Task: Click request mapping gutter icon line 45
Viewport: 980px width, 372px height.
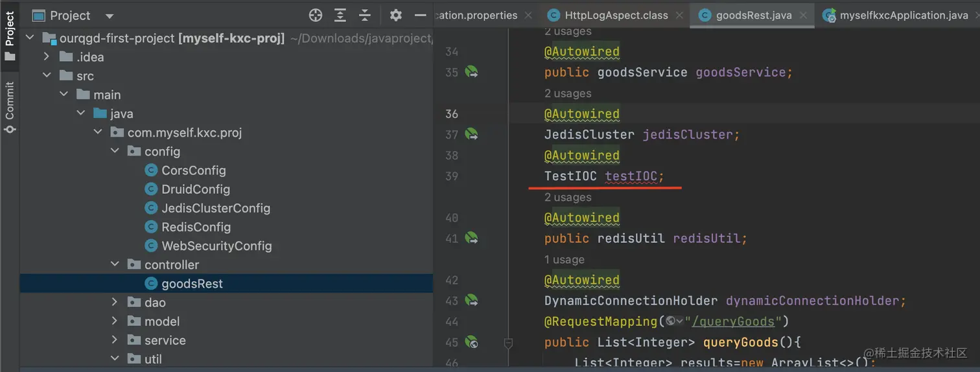Action: pyautogui.click(x=472, y=342)
